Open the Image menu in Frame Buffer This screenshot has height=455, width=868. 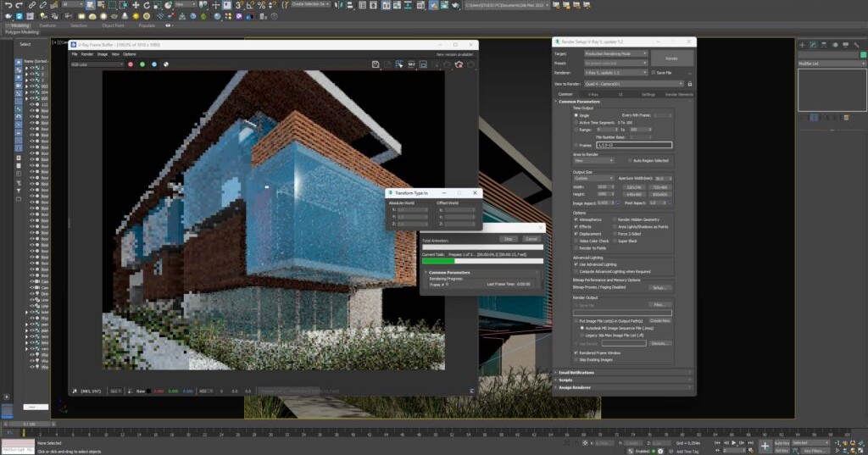click(103, 54)
